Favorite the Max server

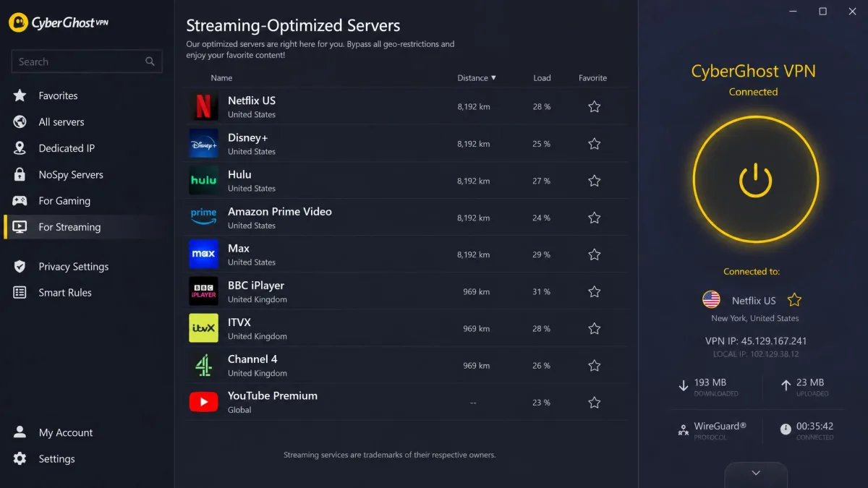594,254
